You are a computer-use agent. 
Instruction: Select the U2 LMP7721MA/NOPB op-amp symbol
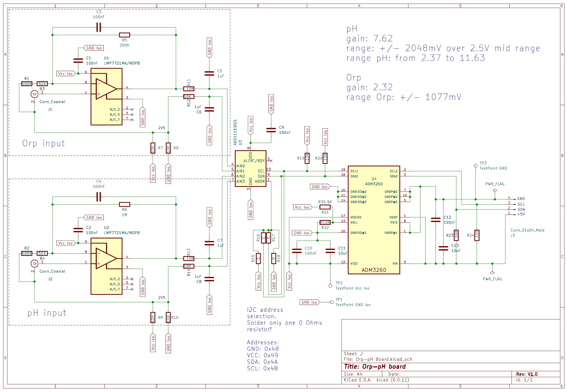point(106,266)
